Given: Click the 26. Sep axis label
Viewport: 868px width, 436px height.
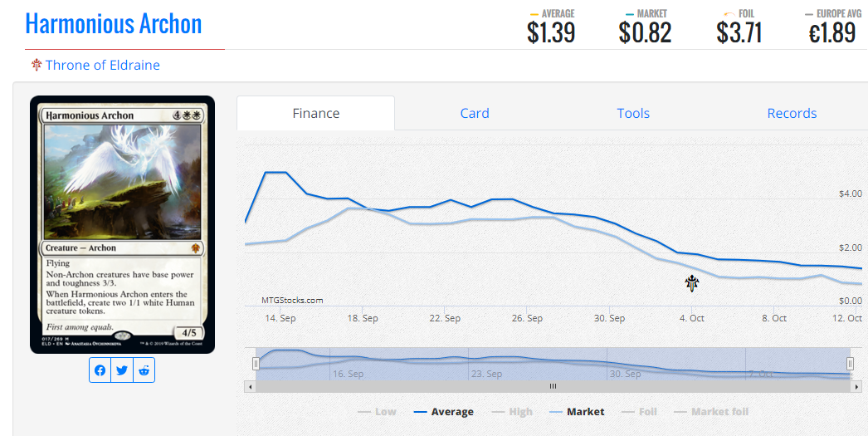Looking at the screenshot, I should pyautogui.click(x=527, y=318).
